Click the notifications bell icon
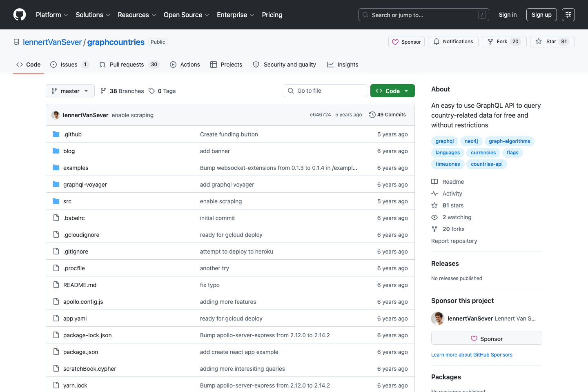The width and height of the screenshot is (588, 392). coord(437,41)
